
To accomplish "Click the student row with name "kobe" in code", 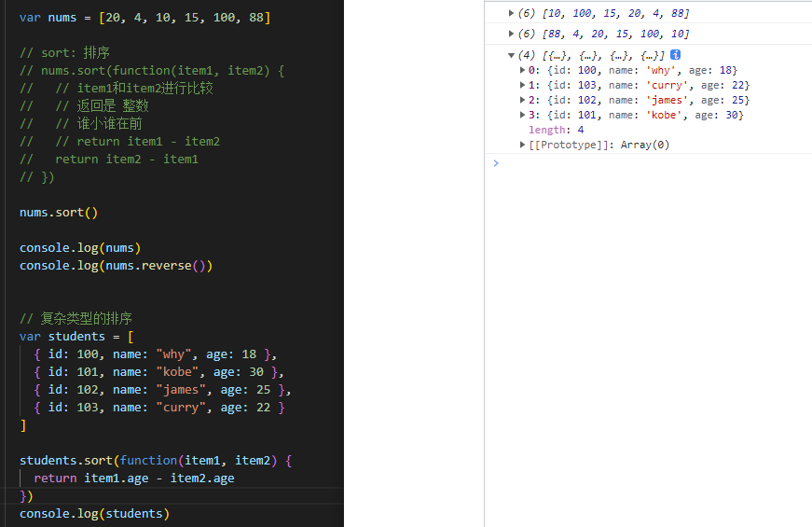I will (x=159, y=372).
